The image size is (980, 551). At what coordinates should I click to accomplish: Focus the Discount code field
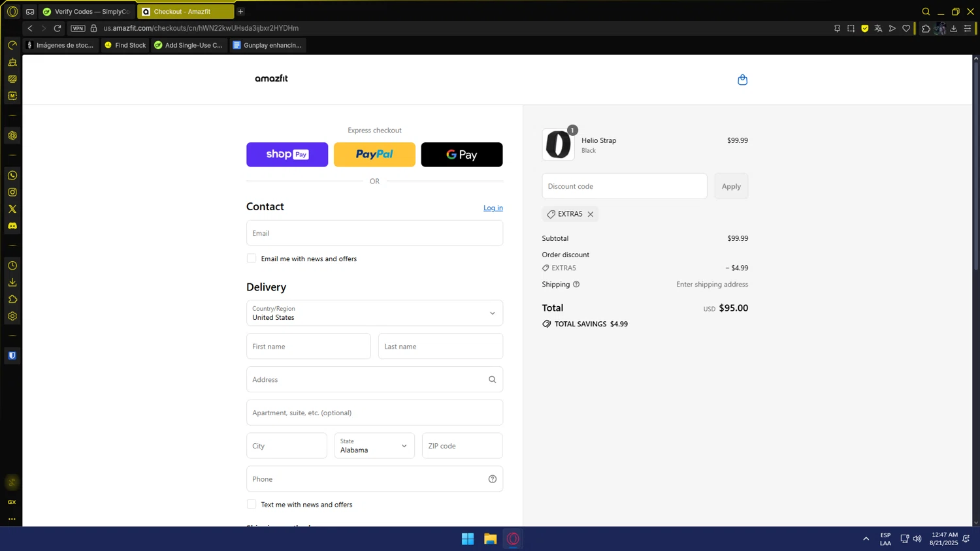(x=625, y=186)
